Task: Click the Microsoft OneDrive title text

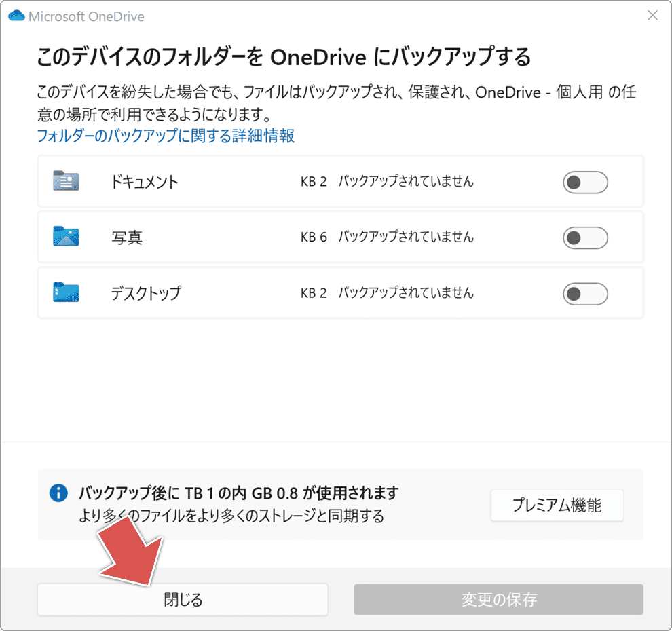Action: point(87,16)
